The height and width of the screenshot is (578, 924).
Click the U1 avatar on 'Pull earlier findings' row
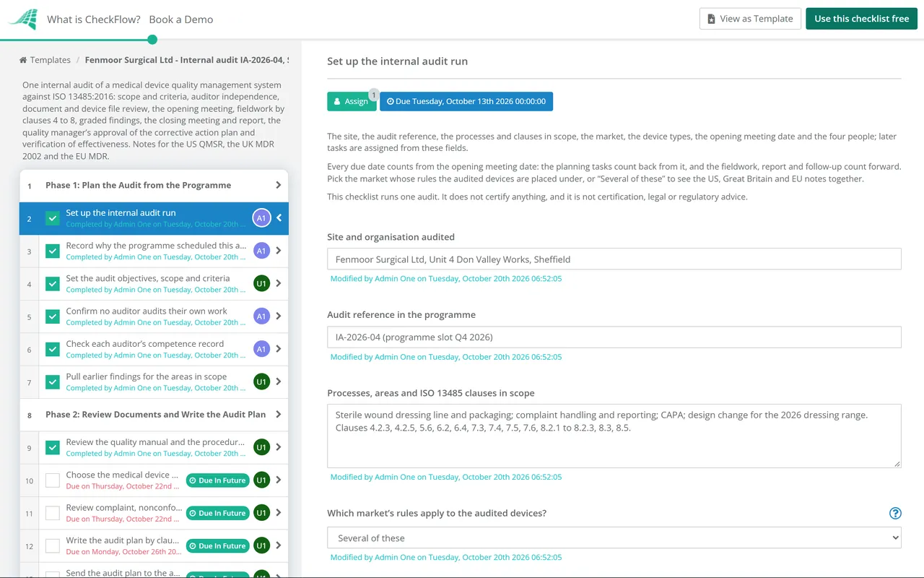click(x=261, y=381)
